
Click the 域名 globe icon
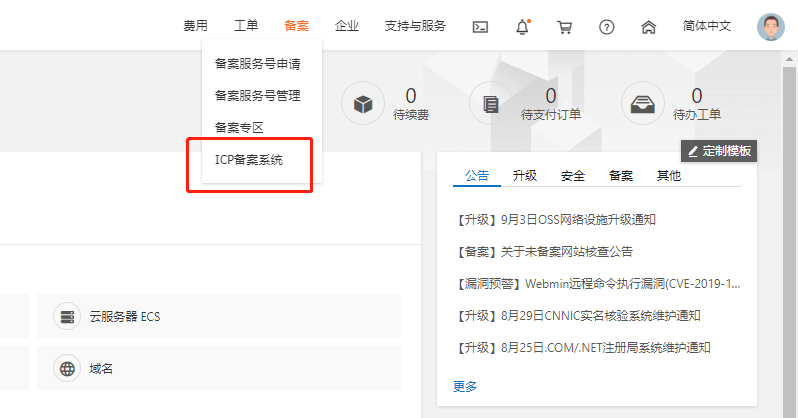(x=67, y=369)
